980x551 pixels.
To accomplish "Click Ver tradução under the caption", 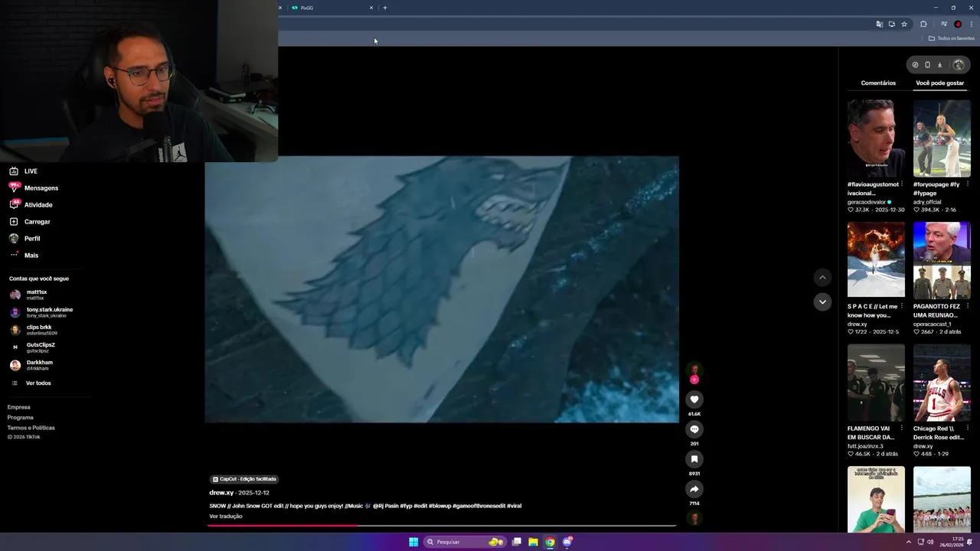I will point(226,517).
